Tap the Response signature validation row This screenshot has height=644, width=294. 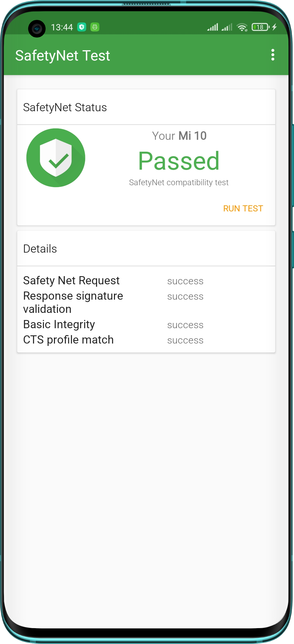146,302
